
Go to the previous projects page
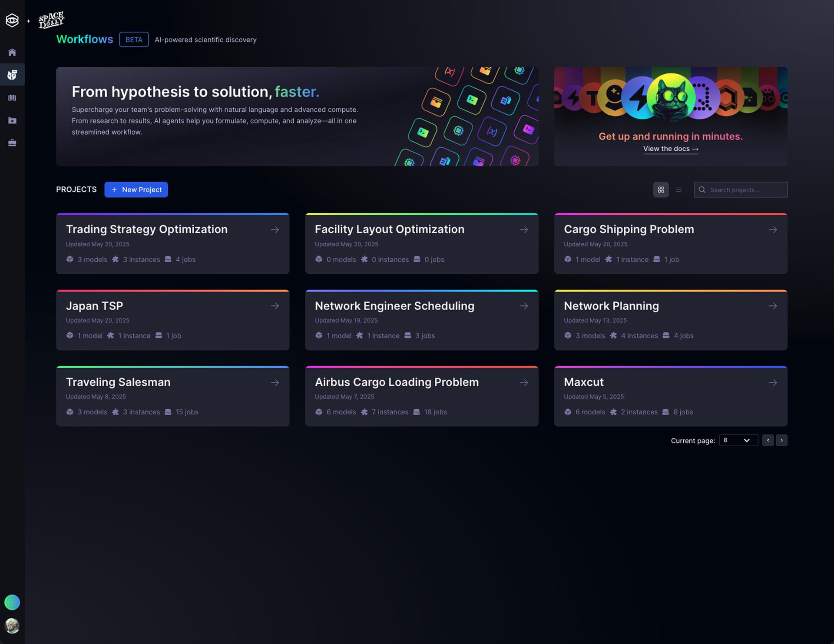click(x=768, y=440)
